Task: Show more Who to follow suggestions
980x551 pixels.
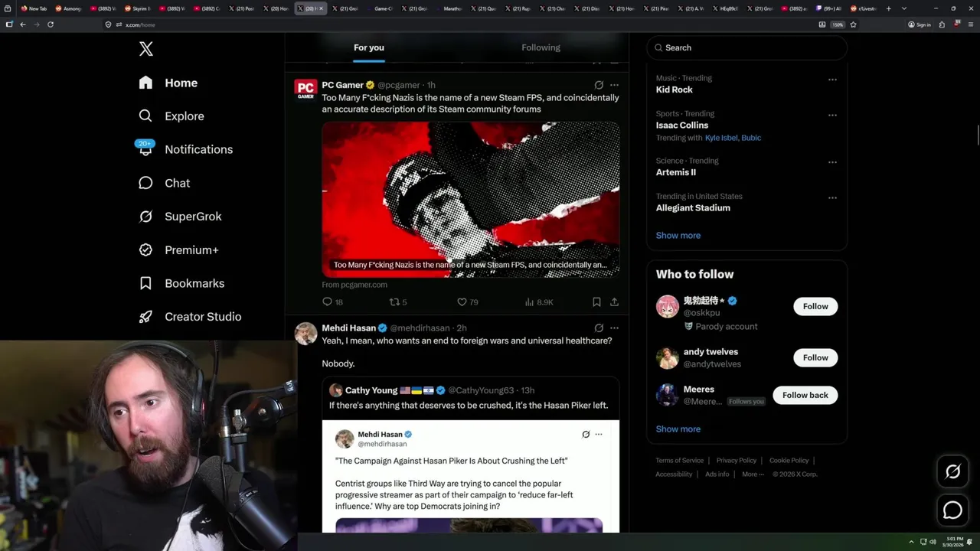Action: pos(678,429)
